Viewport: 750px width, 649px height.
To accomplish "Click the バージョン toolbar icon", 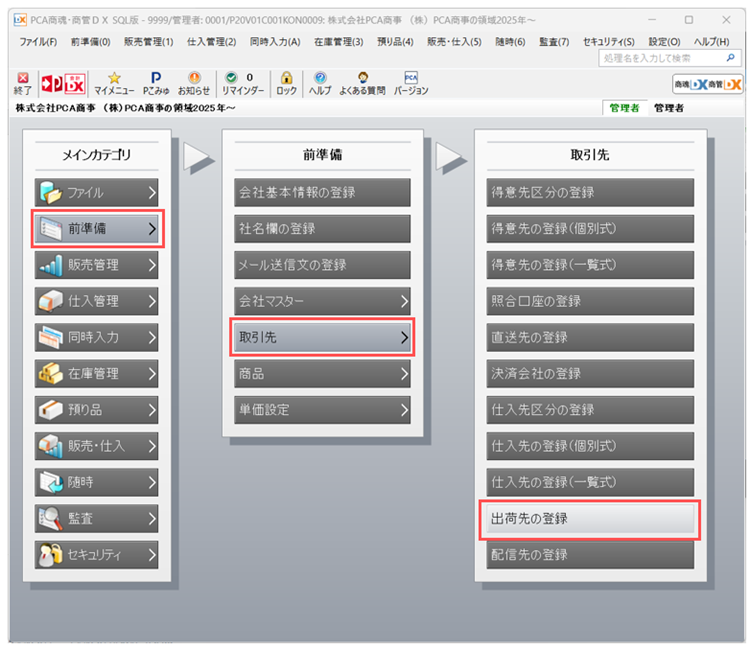I will [x=410, y=82].
